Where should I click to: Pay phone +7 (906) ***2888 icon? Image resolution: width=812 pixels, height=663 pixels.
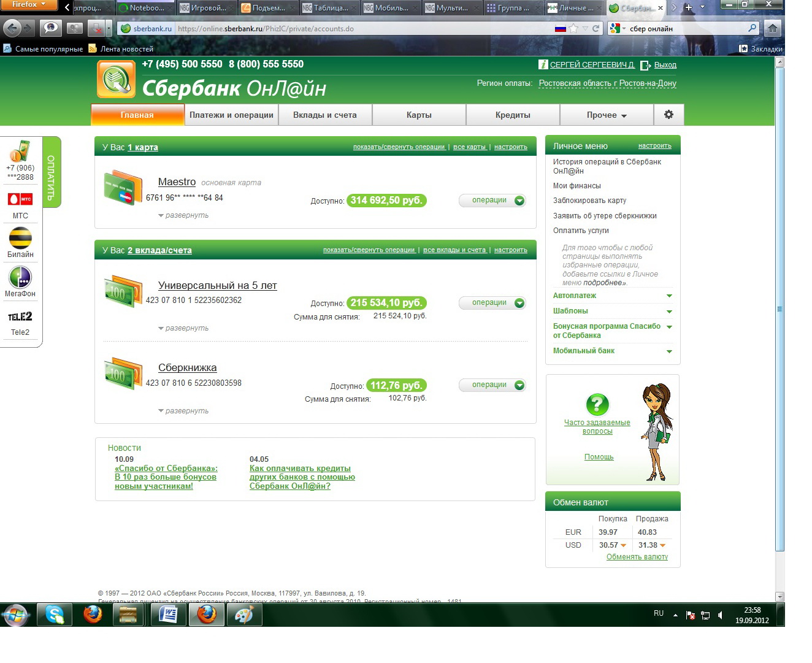(x=20, y=151)
